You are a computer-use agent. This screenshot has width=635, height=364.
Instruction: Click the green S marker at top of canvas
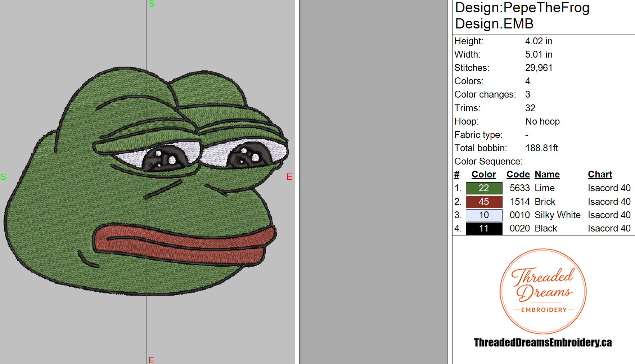pos(152,4)
